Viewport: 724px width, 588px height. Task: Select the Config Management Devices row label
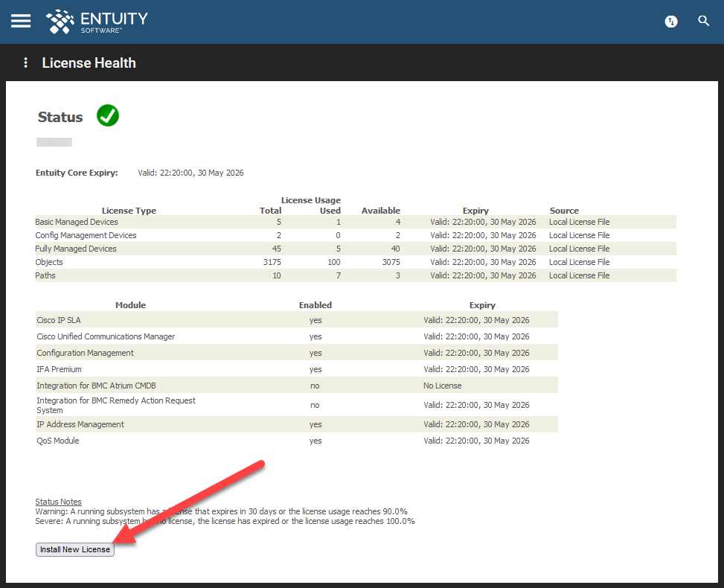(86, 235)
